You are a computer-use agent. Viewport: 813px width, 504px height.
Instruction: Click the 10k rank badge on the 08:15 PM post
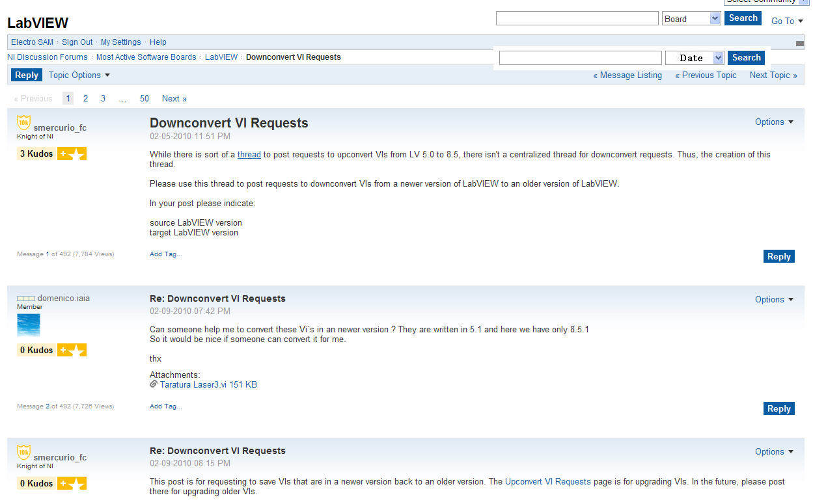pyautogui.click(x=24, y=451)
